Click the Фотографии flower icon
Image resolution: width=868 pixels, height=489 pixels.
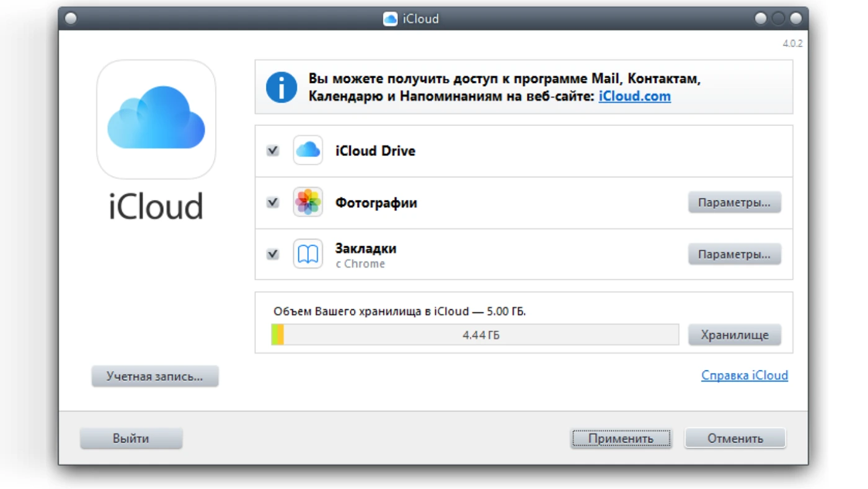pos(308,202)
